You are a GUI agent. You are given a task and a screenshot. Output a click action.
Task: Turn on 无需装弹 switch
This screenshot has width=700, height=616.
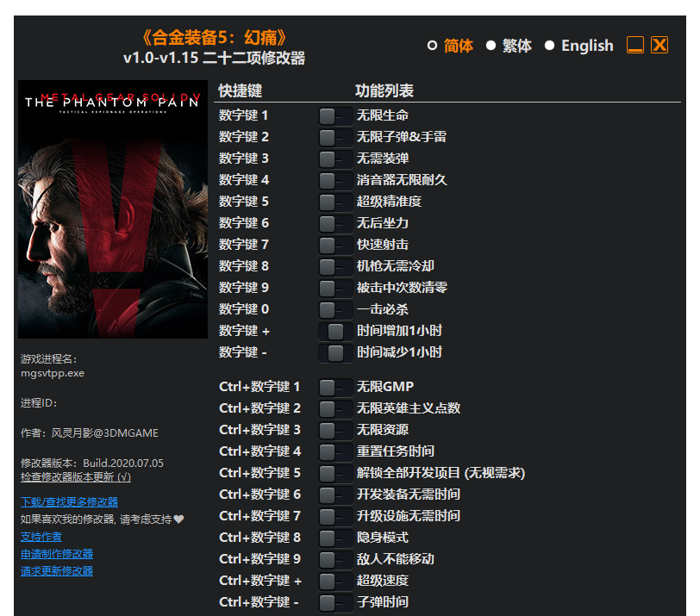coord(335,159)
